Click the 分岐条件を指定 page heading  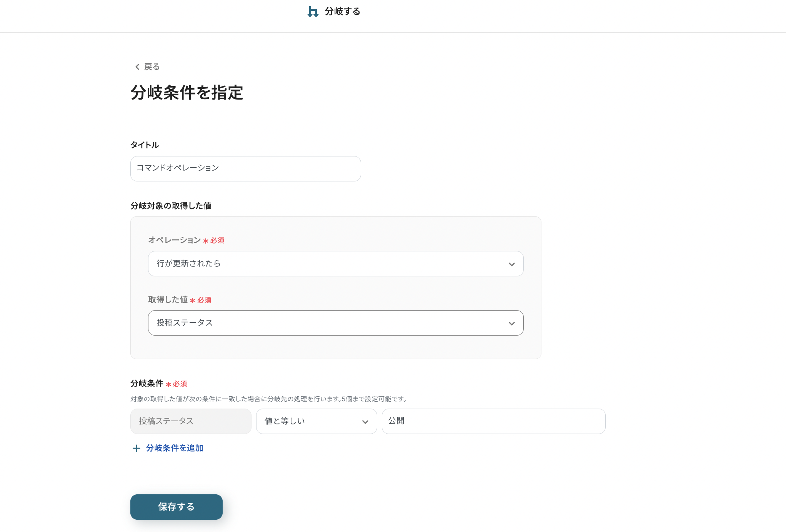point(187,93)
